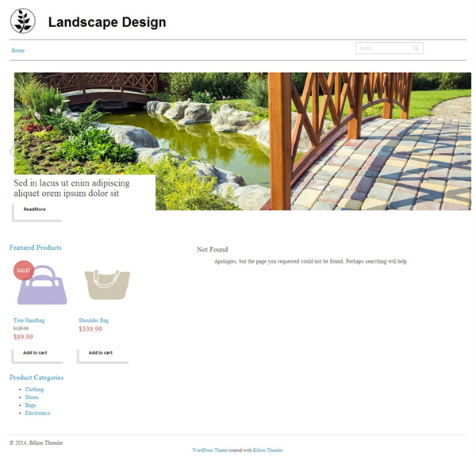Focus the Search input field

[x=390, y=48]
